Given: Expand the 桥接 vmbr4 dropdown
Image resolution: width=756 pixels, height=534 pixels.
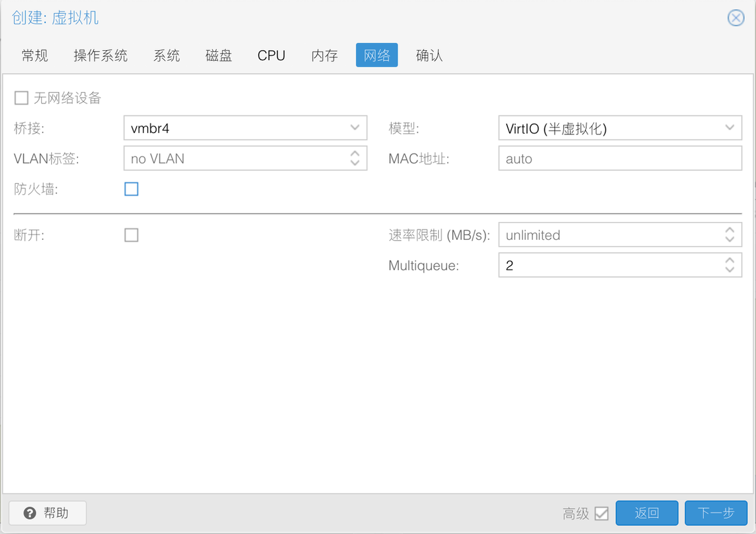Looking at the screenshot, I should pos(355,127).
